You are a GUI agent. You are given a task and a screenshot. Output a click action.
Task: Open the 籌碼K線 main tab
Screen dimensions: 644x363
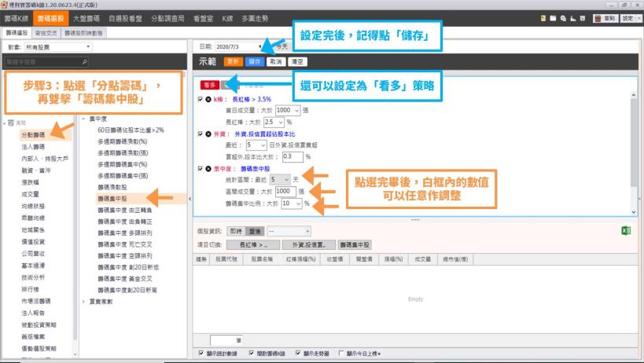click(16, 18)
